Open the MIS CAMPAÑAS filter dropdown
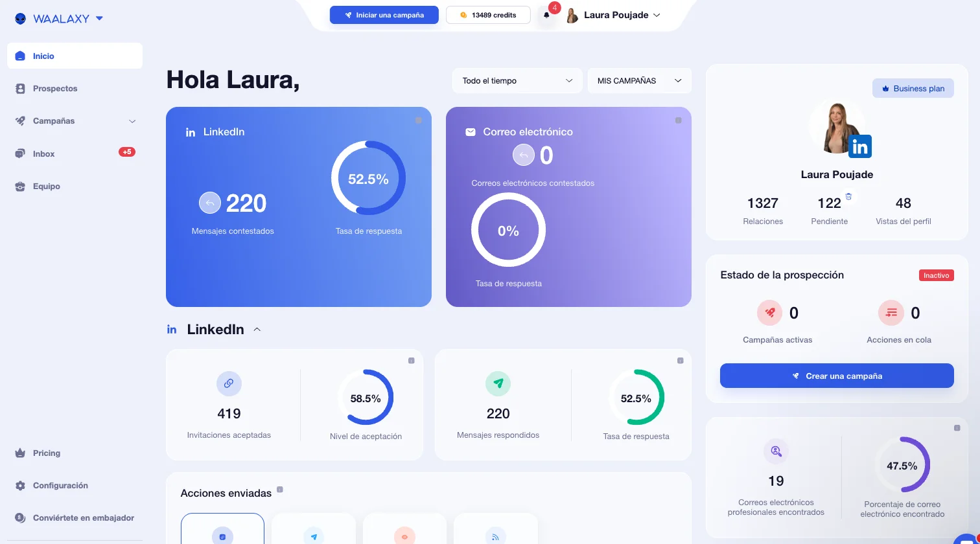Image resolution: width=980 pixels, height=544 pixels. 640,81
